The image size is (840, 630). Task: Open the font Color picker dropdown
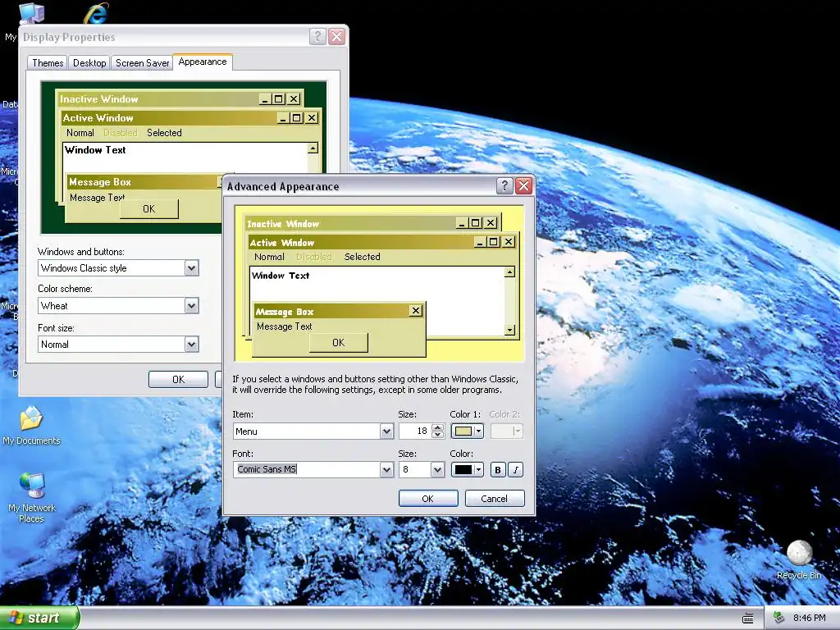(x=467, y=470)
